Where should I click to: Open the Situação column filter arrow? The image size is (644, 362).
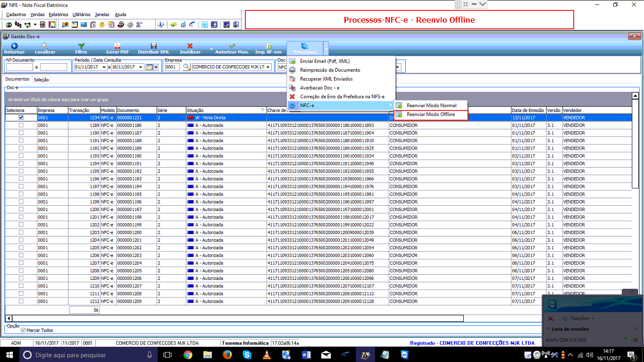coord(263,110)
